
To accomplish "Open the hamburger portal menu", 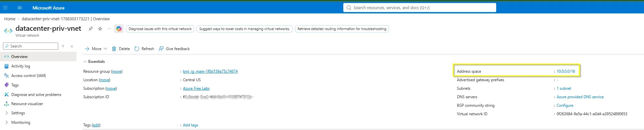I will click(x=20, y=8).
